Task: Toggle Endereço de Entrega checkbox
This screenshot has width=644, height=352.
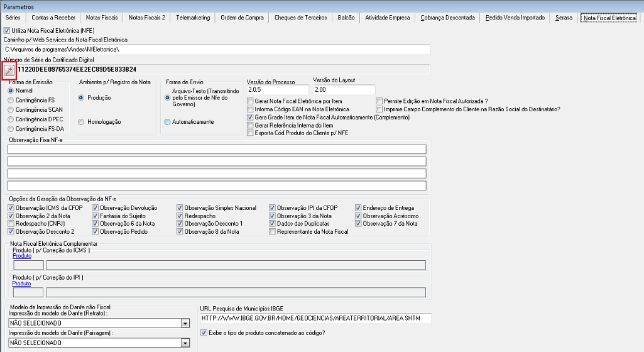Action: [359, 208]
